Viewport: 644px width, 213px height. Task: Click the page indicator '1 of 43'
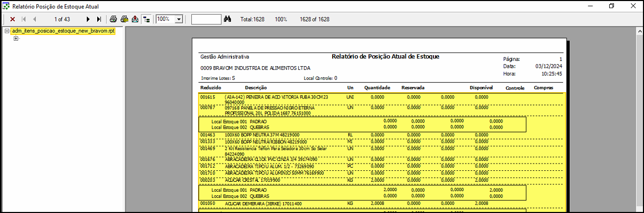pyautogui.click(x=62, y=19)
